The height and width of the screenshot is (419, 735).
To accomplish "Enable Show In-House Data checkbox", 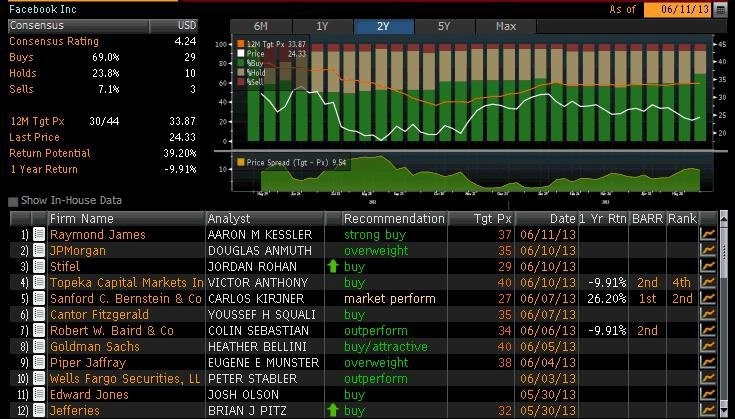I will tap(13, 202).
